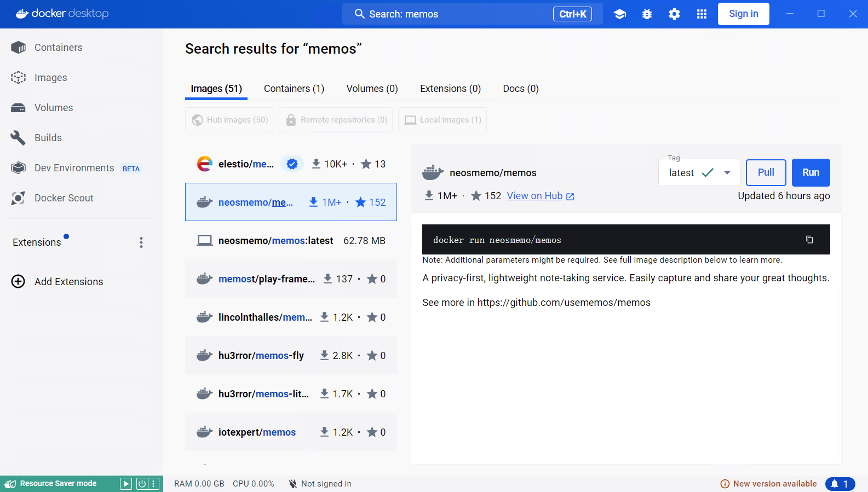Click the Pull button
The height and width of the screenshot is (492, 868).
tap(766, 173)
